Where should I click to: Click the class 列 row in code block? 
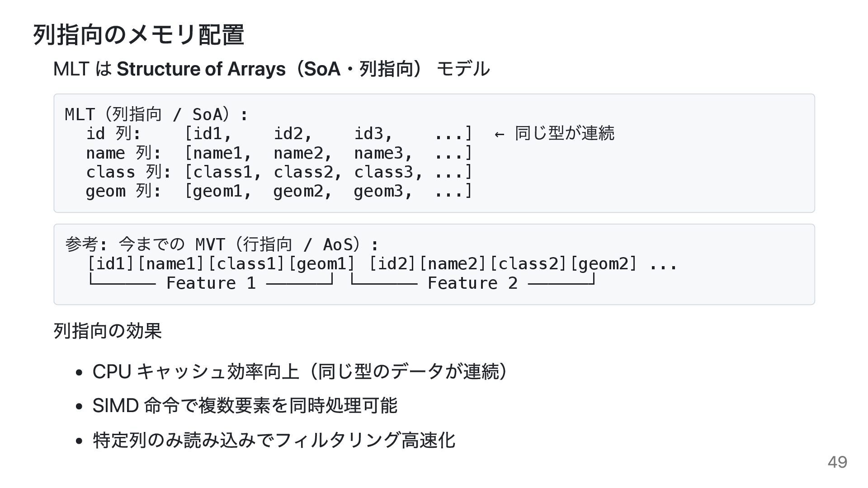[128, 172]
